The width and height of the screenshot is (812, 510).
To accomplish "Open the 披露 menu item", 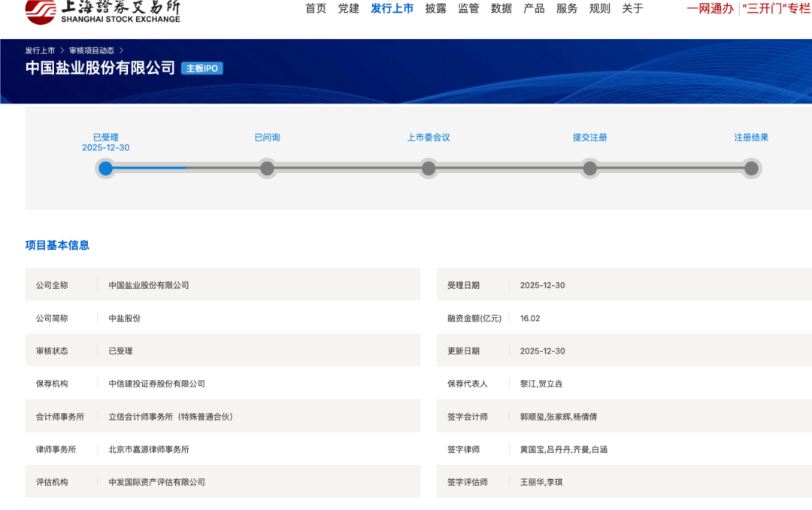I will tap(435, 8).
